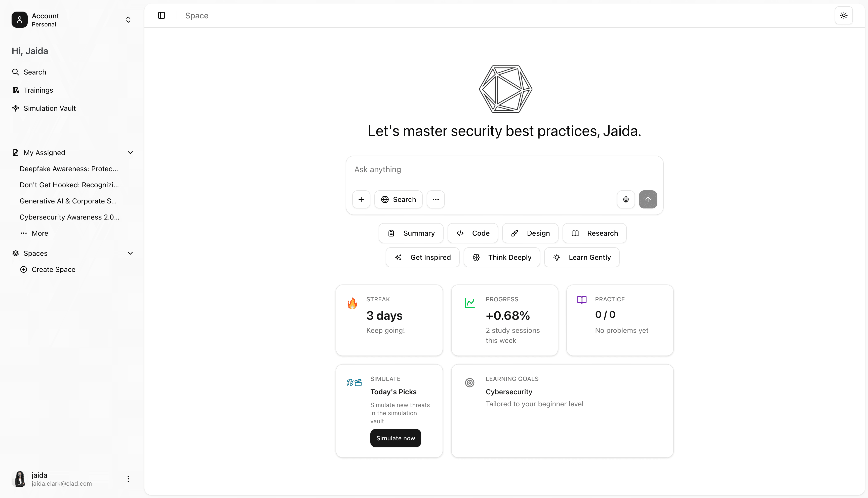
Task: Collapse the Spaces section
Action: click(x=131, y=253)
